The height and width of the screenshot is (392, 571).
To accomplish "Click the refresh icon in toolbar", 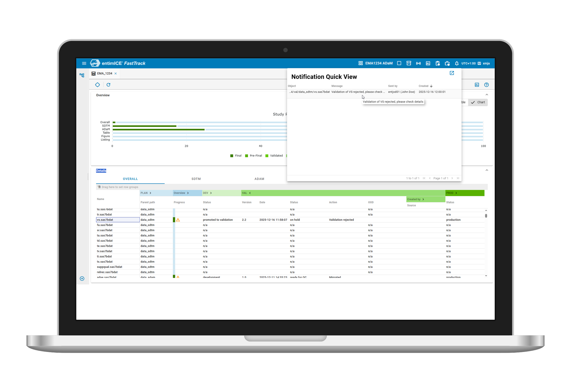I will (x=108, y=85).
